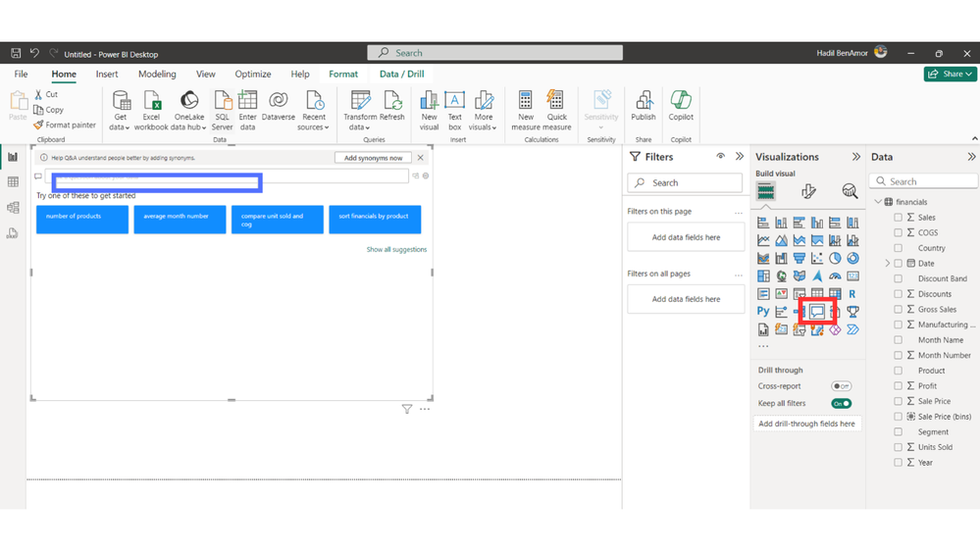Select the Format painter tool
This screenshot has width=980, height=551.
coord(65,125)
